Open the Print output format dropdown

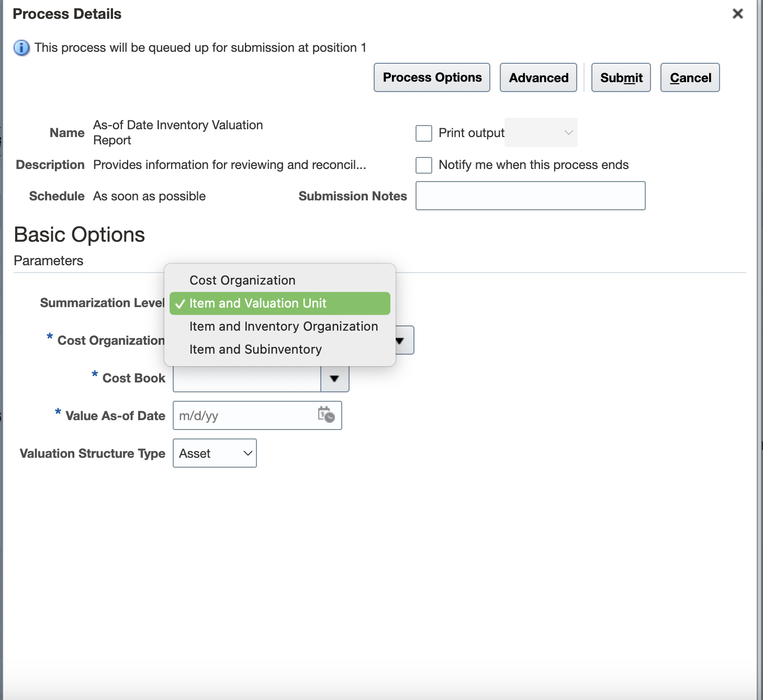pos(541,133)
